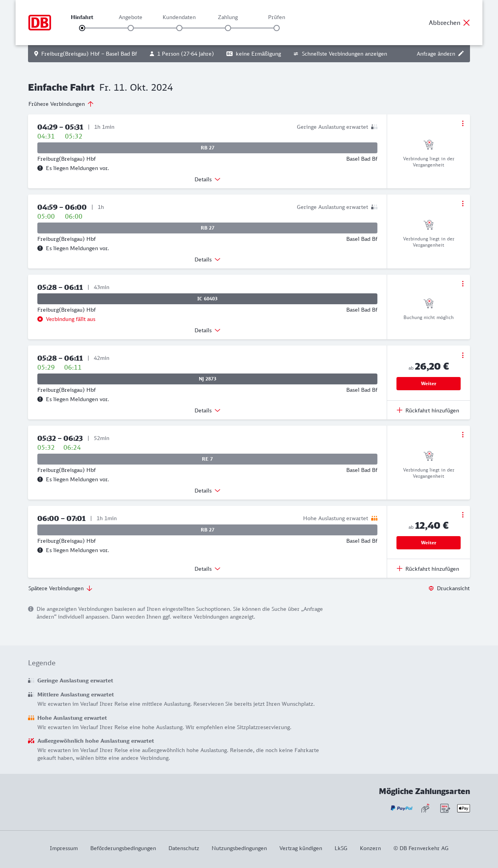Click Weiter for the 26,20 € offer
The image size is (498, 868).
tap(428, 384)
